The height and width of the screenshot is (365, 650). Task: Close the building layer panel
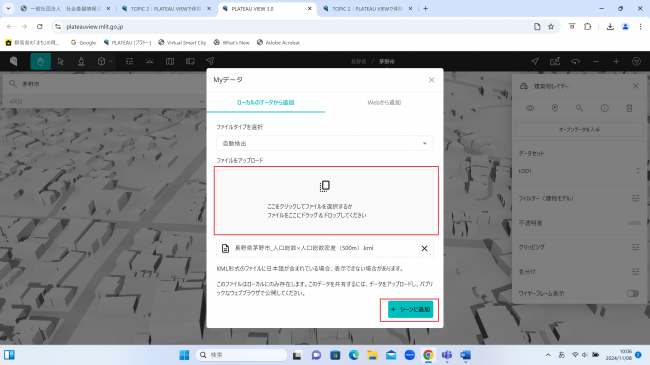click(635, 86)
